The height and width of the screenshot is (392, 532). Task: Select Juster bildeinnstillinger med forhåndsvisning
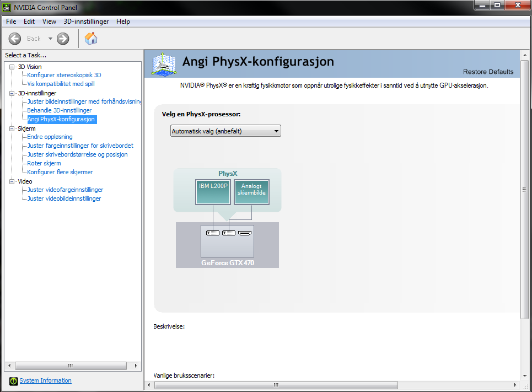(x=84, y=101)
